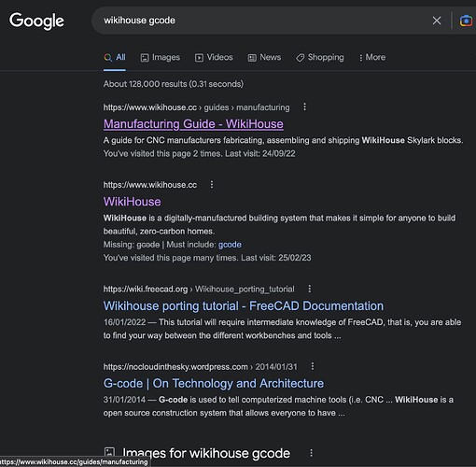Select the All tab
Viewport: 476px width, 467px height.
point(115,57)
